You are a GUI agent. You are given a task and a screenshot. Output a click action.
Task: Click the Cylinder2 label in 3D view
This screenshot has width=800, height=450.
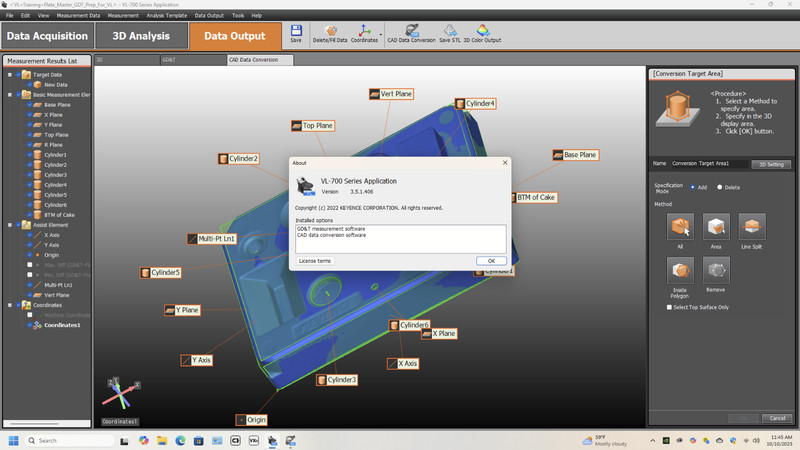239,159
